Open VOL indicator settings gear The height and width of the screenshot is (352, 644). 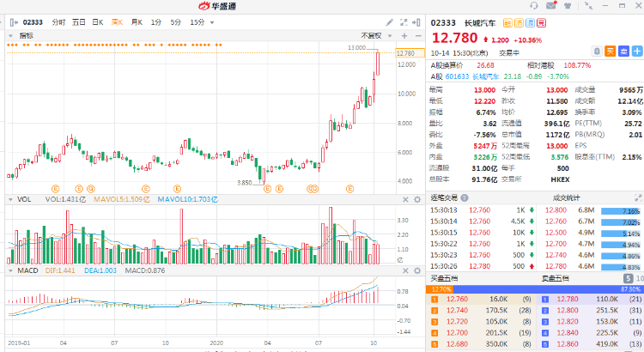417,200
